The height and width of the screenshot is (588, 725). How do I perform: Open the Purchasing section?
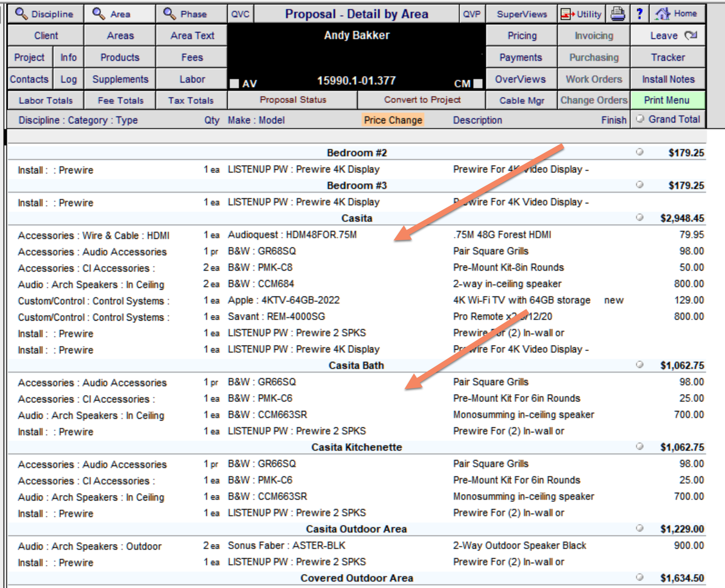tap(593, 57)
